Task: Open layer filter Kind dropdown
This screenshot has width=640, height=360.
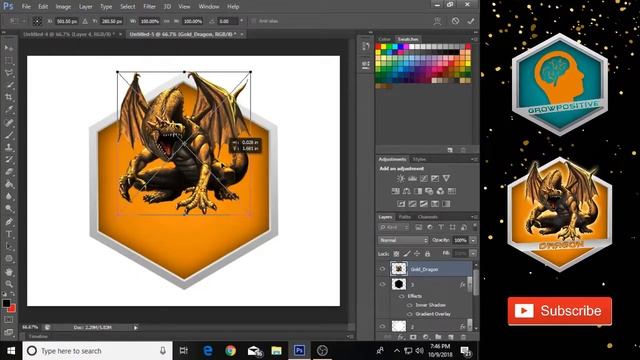Action: [394, 227]
